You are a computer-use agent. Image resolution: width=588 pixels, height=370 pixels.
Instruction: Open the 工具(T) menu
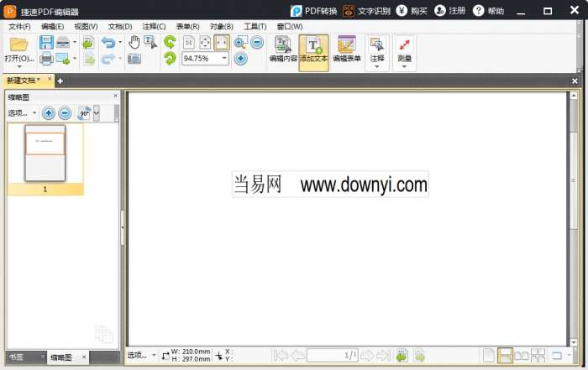(255, 27)
